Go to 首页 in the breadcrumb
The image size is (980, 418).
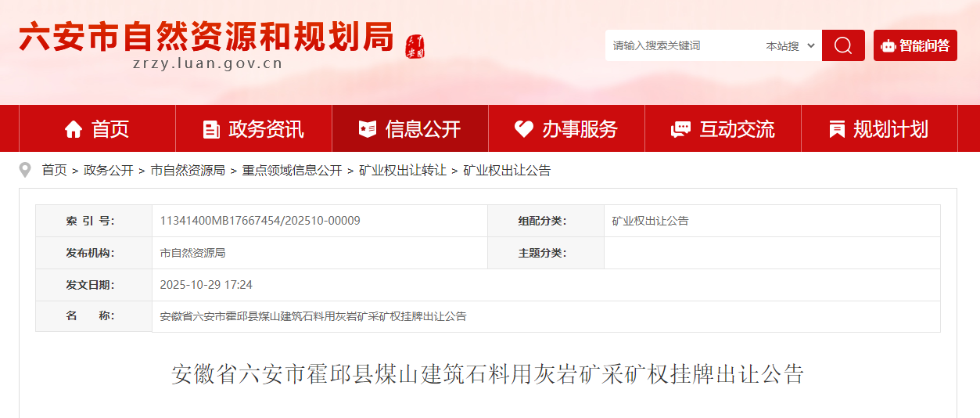[x=54, y=171]
